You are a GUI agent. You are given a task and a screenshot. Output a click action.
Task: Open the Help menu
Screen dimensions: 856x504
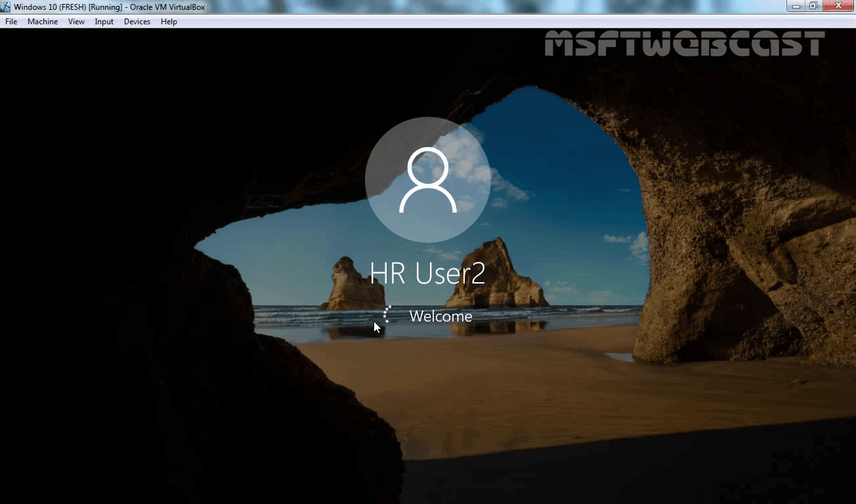tap(169, 22)
